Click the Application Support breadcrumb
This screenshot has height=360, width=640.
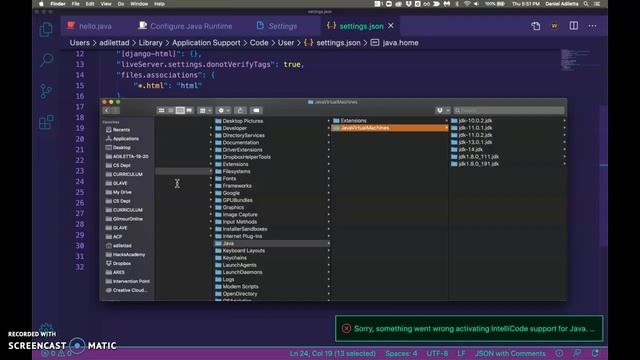[x=206, y=43]
